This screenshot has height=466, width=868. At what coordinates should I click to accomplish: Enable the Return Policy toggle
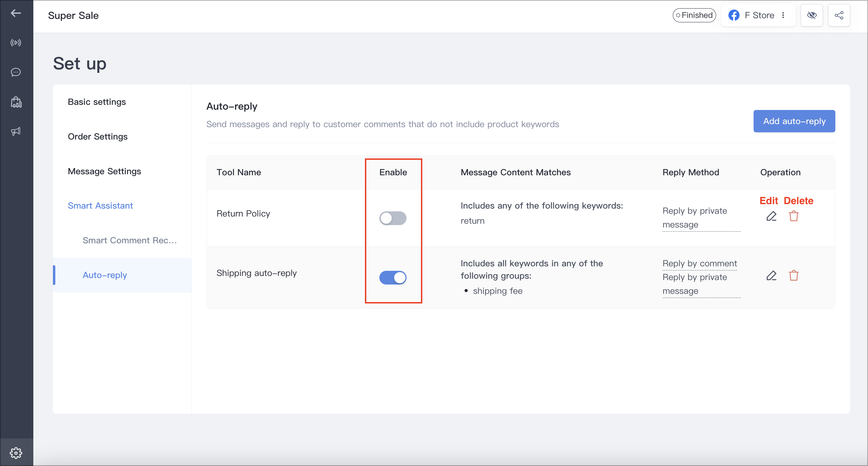click(393, 218)
